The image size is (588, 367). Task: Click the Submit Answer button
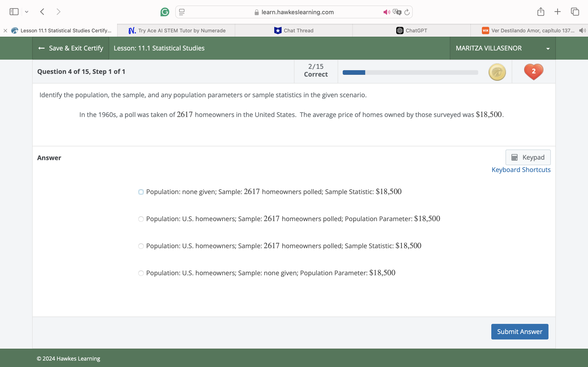(520, 332)
